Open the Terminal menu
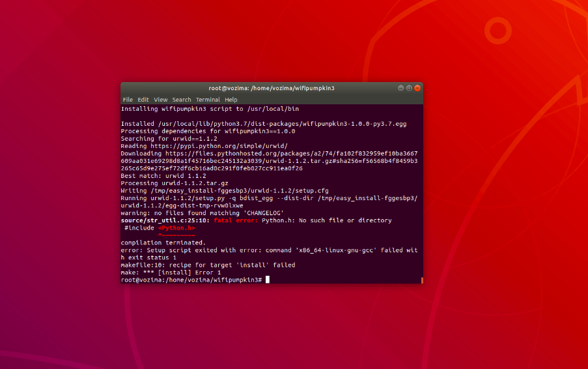This screenshot has height=369, width=588. pos(208,100)
